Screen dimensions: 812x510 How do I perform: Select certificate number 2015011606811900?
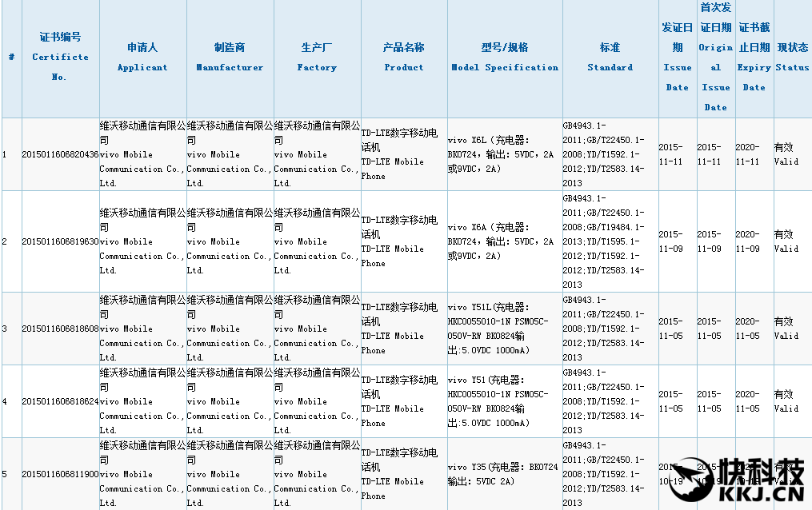[x=60, y=474]
